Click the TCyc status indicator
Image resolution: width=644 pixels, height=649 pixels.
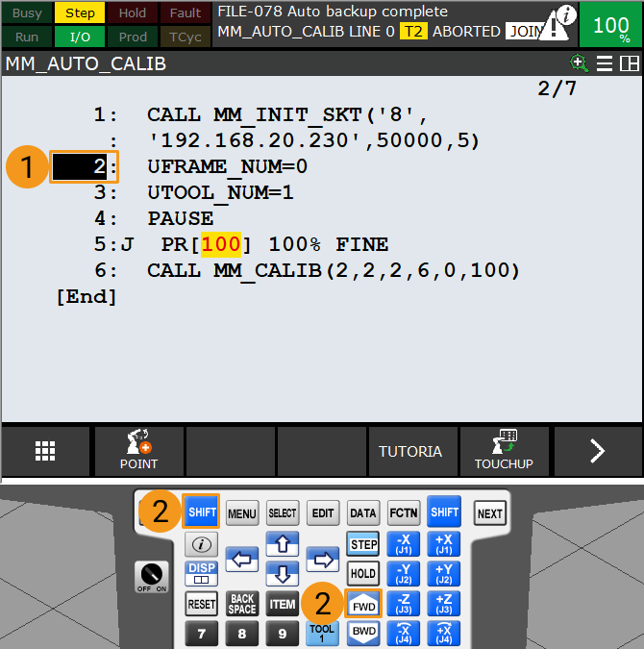pyautogui.click(x=186, y=37)
